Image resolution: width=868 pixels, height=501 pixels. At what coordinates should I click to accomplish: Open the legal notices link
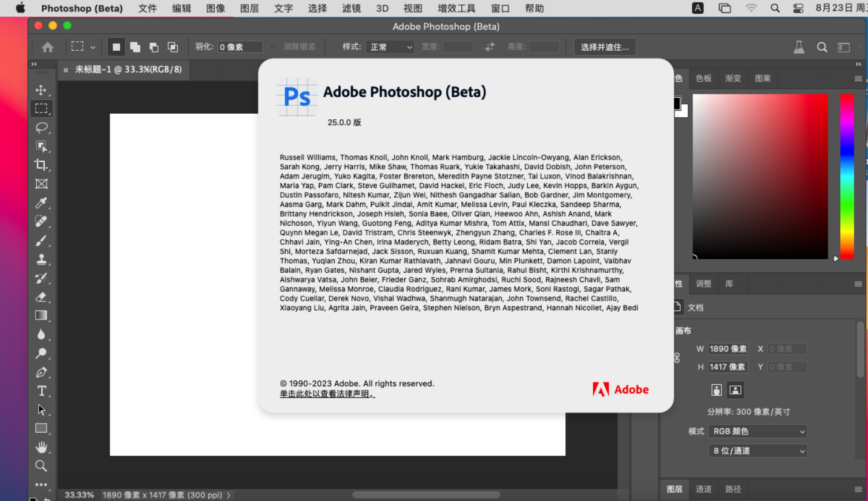click(327, 394)
